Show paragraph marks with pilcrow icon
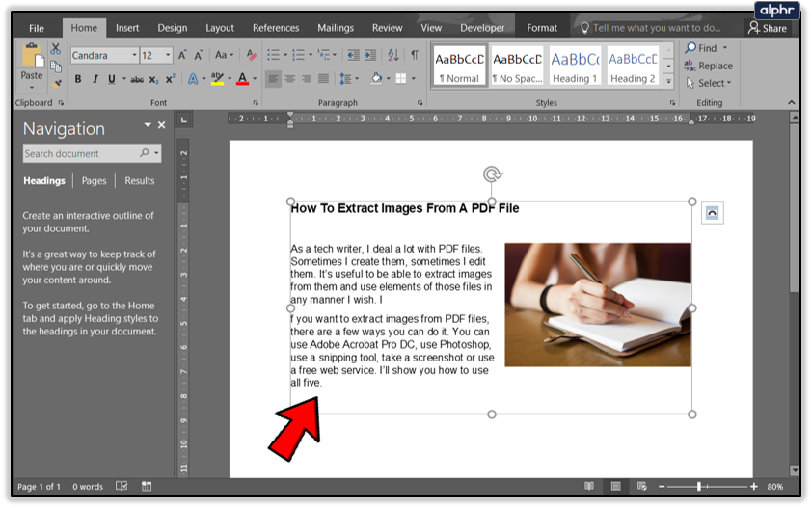 point(415,55)
